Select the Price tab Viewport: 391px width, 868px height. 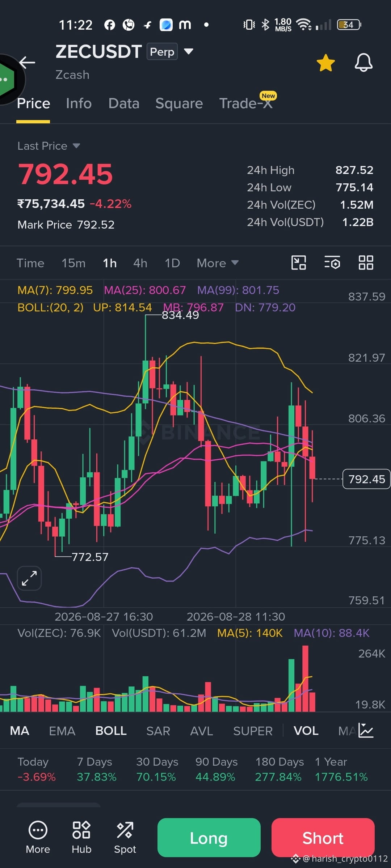pyautogui.click(x=33, y=103)
